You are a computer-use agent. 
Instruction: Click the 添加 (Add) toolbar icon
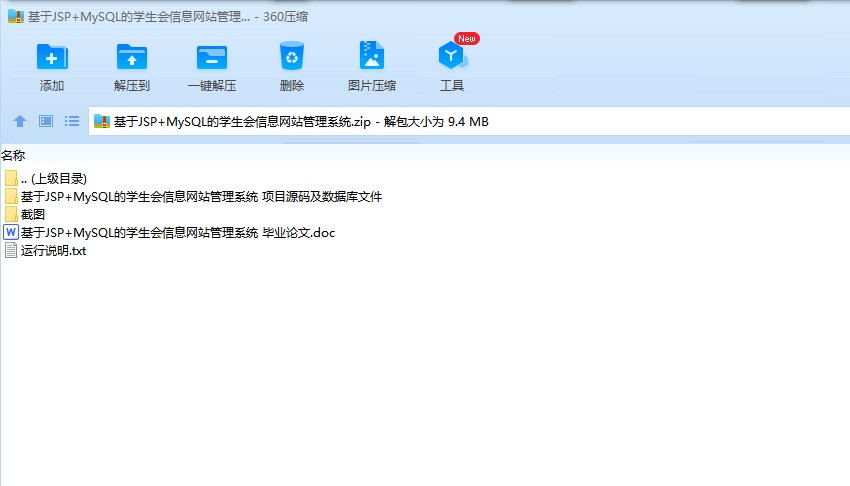pyautogui.click(x=52, y=57)
